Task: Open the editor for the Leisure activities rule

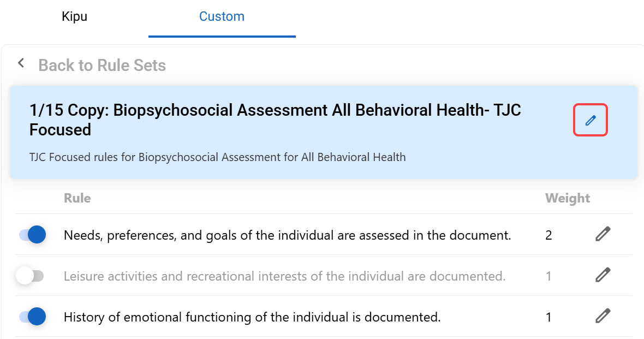Action: 602,276
